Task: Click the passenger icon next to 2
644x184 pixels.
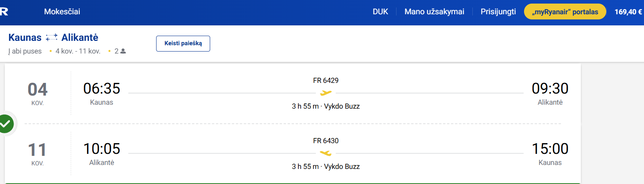Action: [123, 51]
